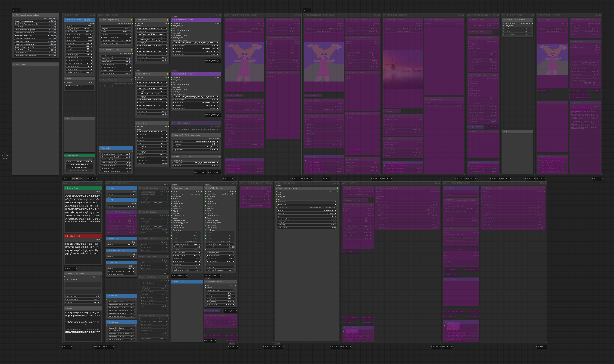Toggle Enable VRAM Management in Fast Muter
This screenshot has height=364, width=614.
(130, 160)
